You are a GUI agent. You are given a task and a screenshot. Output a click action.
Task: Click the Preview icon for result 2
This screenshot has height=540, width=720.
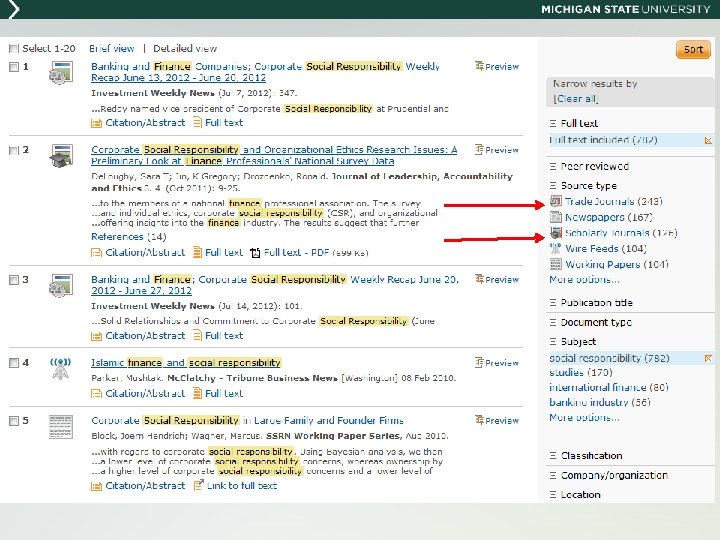[x=479, y=149]
